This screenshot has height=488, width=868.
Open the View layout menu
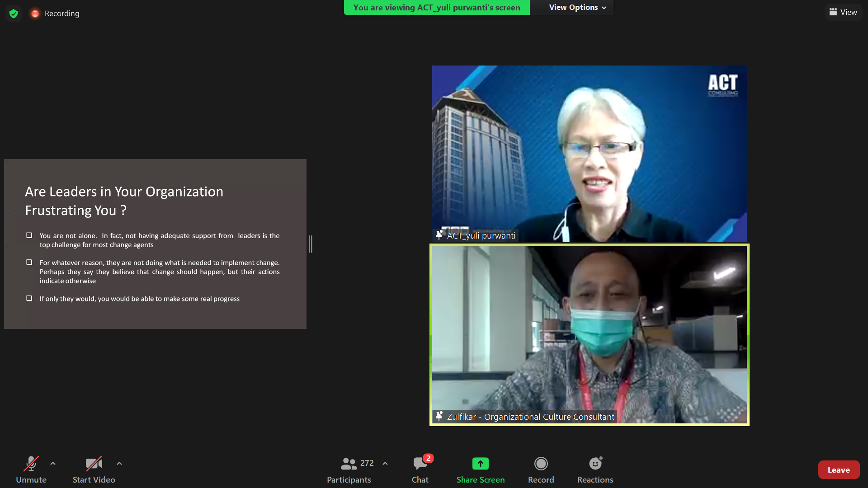[843, 12]
